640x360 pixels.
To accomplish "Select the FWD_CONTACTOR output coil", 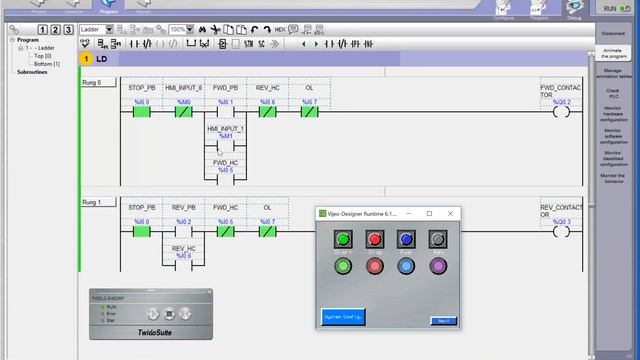I will click(x=561, y=111).
